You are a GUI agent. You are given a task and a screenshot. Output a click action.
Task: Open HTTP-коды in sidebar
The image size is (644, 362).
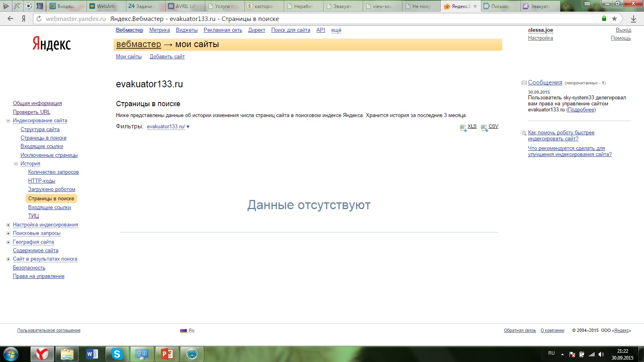41,181
